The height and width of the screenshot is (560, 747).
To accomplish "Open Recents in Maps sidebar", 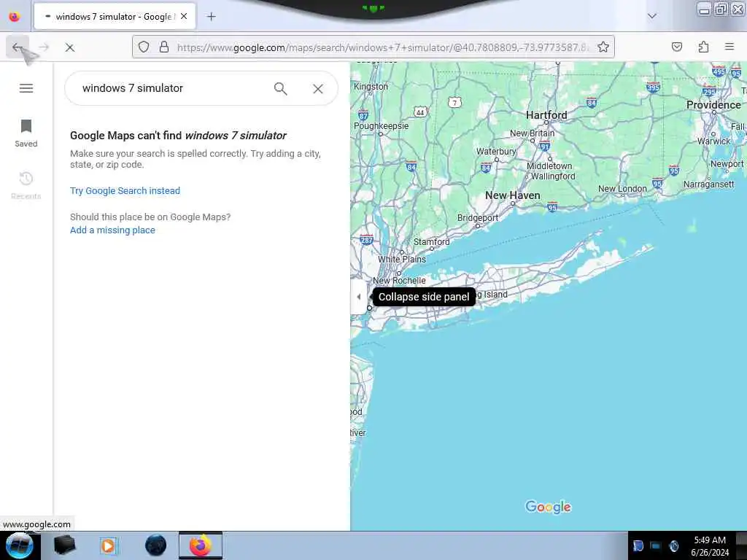I will click(x=26, y=186).
